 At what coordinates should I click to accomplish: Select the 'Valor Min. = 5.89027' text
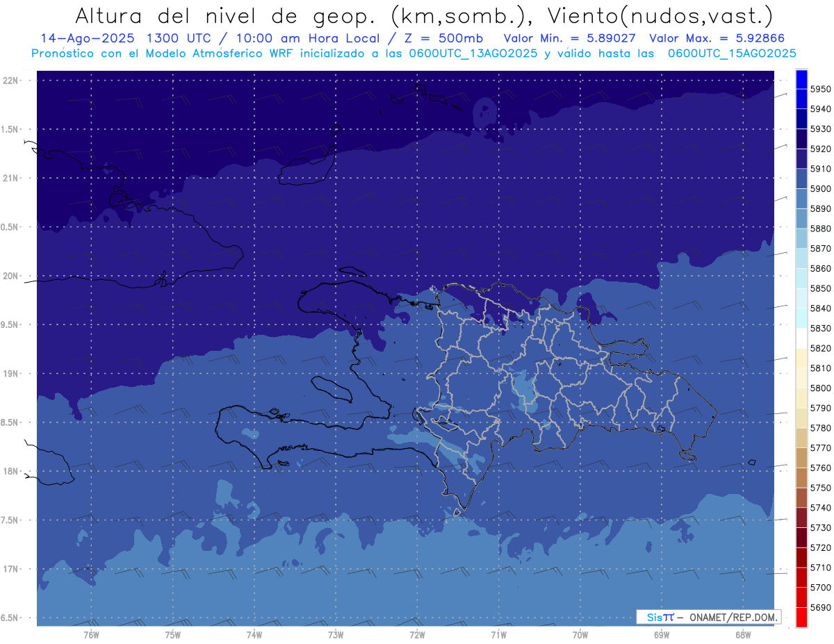pyautogui.click(x=570, y=38)
